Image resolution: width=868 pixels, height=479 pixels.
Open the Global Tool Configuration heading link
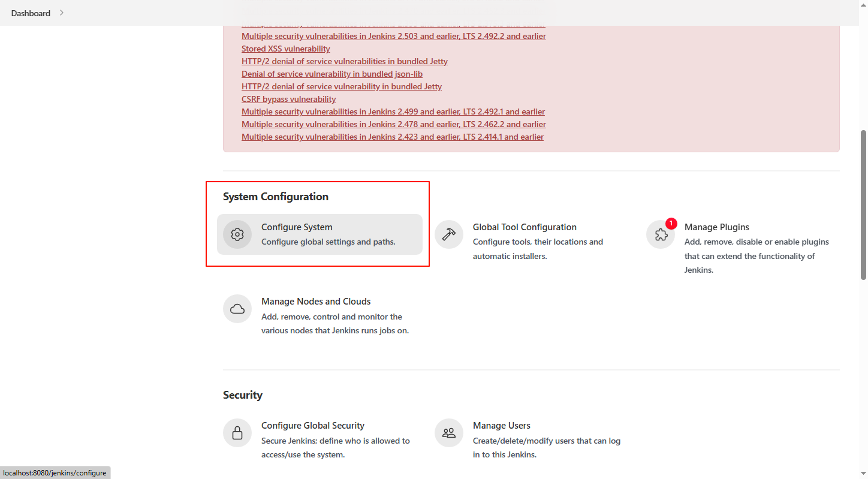[525, 227]
